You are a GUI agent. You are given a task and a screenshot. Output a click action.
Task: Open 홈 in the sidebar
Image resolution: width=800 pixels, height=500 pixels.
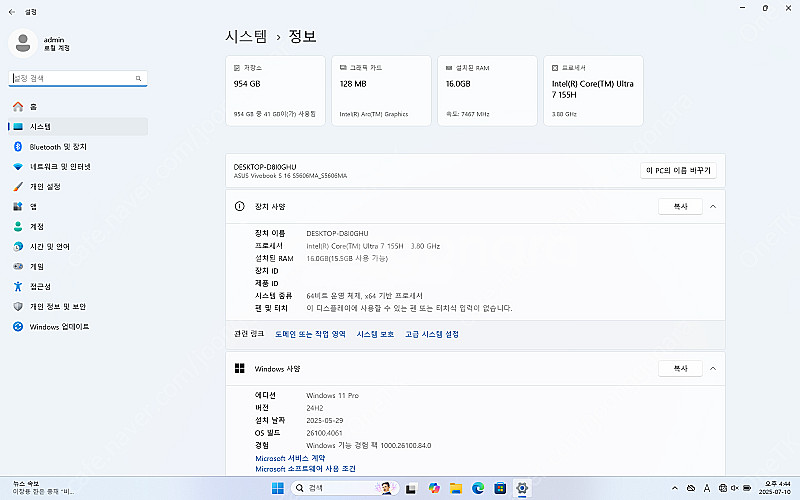[x=78, y=107]
